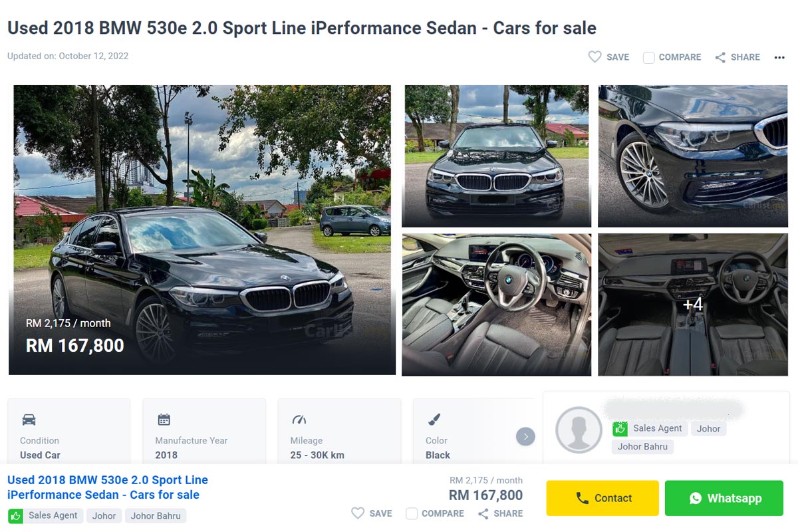The height and width of the screenshot is (532, 798).
Task: Open the three-dots more options menu
Action: pos(779,57)
